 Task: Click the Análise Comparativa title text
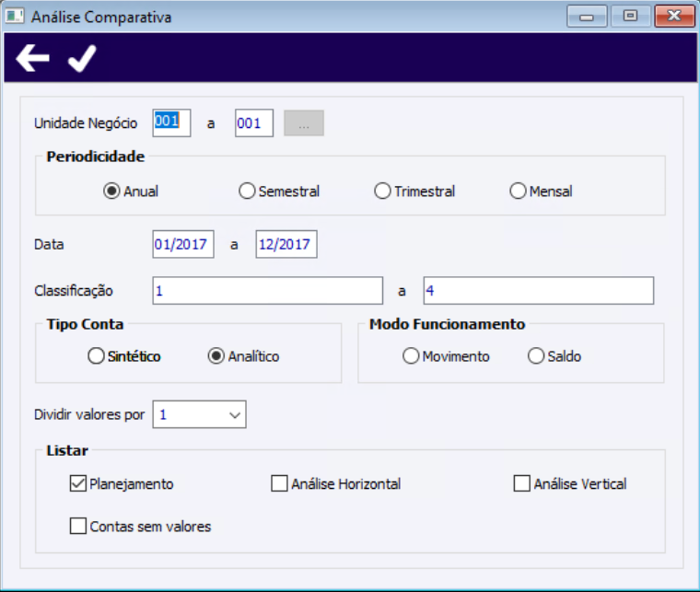tap(101, 17)
